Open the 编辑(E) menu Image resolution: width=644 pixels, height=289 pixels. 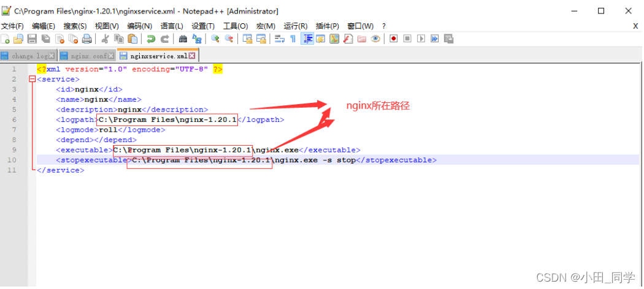pos(44,26)
